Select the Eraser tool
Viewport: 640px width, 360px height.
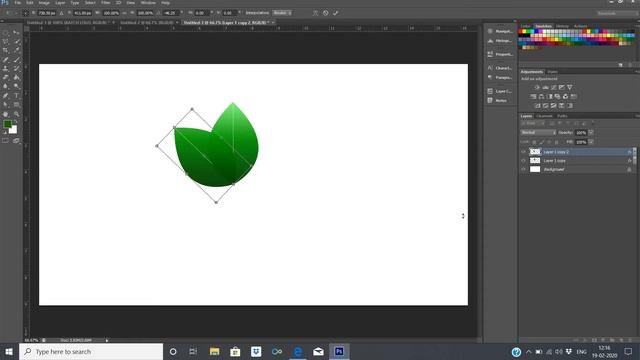pyautogui.click(x=6, y=78)
